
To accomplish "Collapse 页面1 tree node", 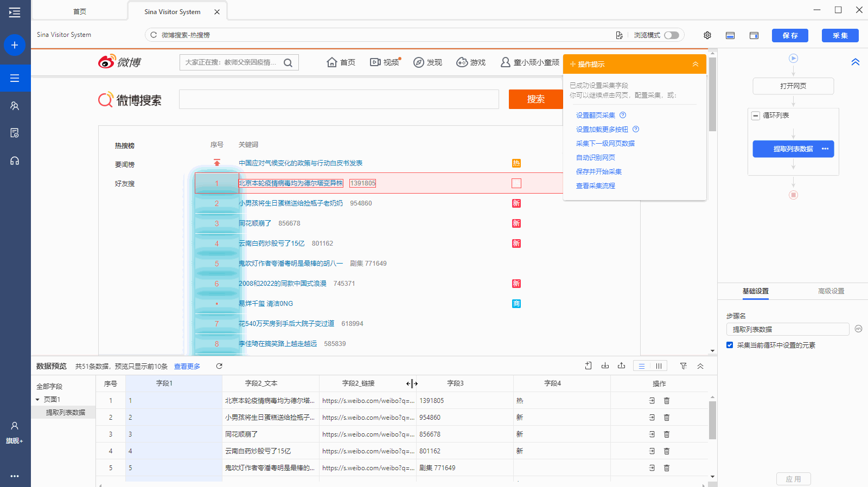I will [37, 400].
